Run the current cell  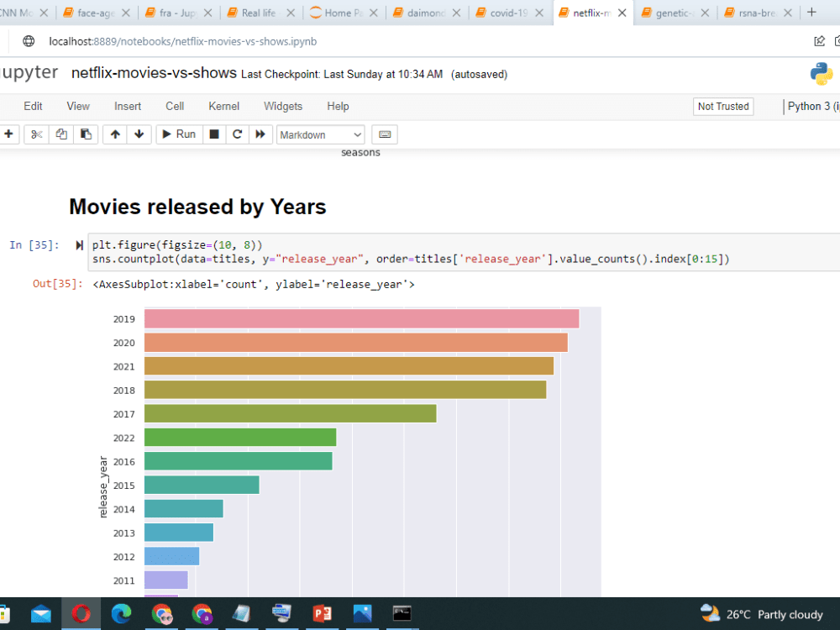[x=178, y=134]
